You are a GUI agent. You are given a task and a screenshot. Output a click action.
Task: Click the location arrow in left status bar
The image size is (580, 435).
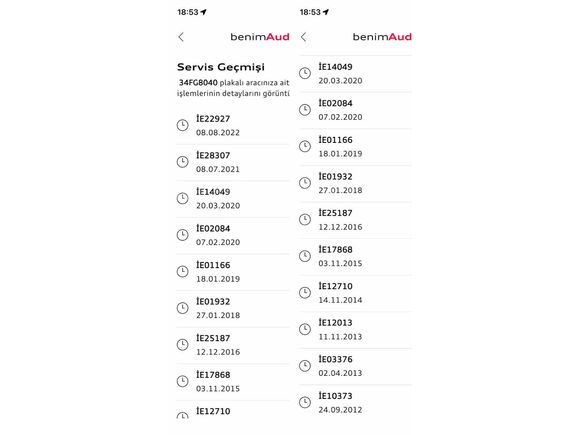point(203,12)
